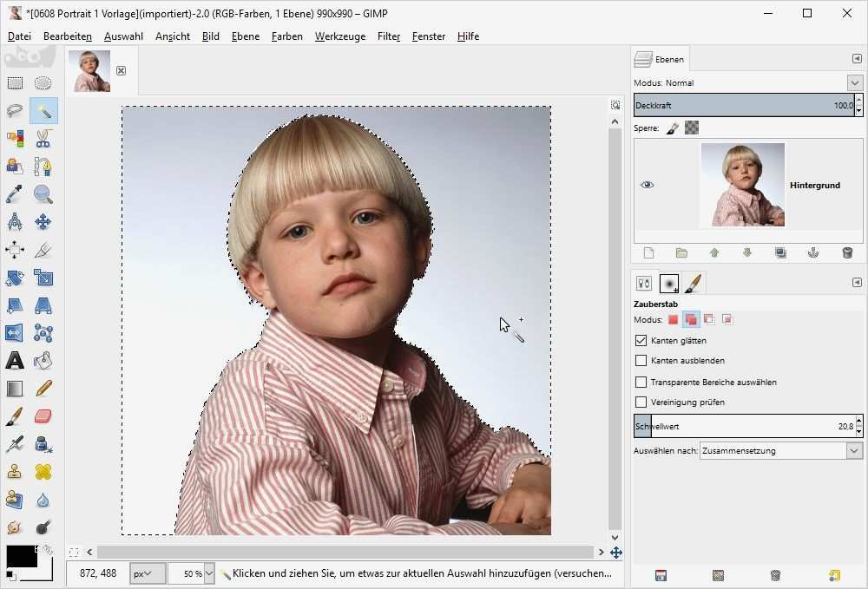Screen dimensions: 868x589
Task: Duplicate the Hintergrund layer via the copy icon
Action: tap(780, 252)
